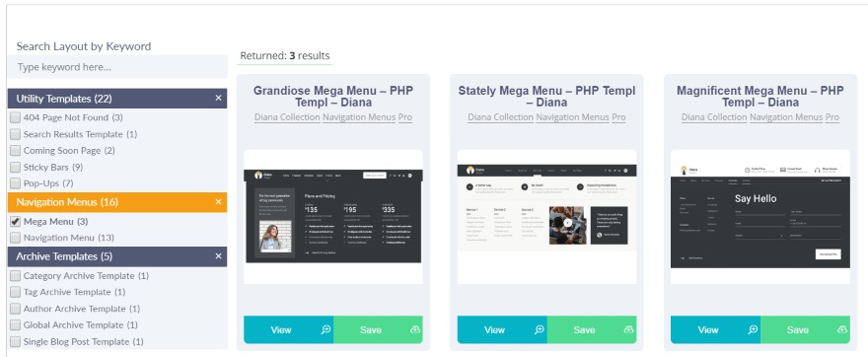Collapse Utility Templates section with X icon

[x=218, y=98]
